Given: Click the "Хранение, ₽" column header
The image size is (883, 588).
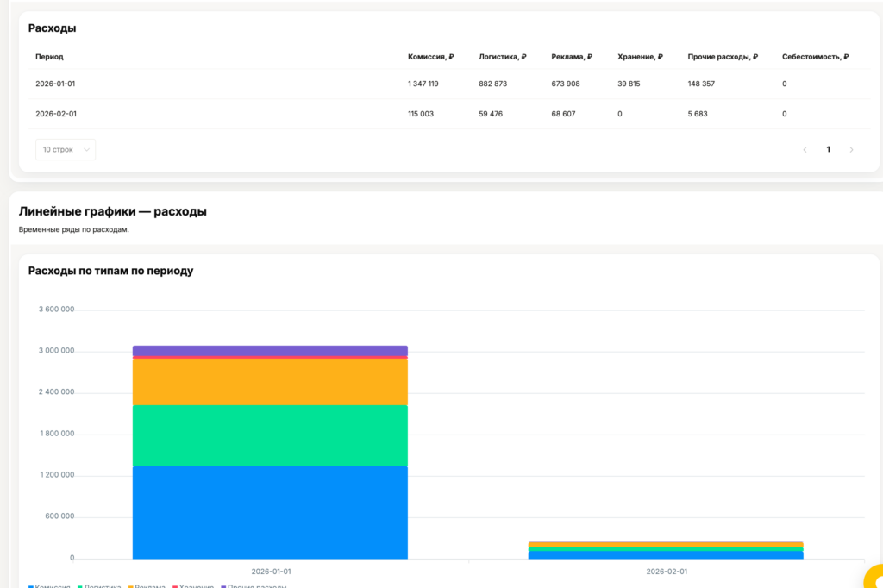Looking at the screenshot, I should [x=640, y=57].
